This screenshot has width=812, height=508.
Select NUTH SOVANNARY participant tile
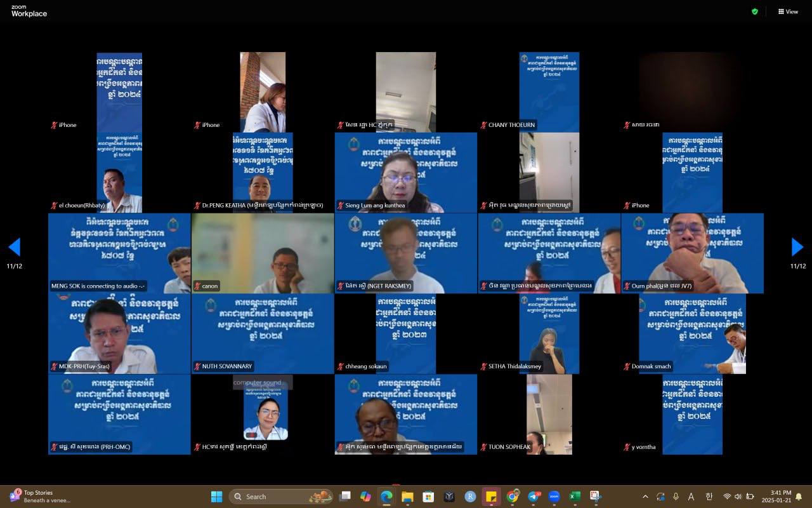(263, 333)
